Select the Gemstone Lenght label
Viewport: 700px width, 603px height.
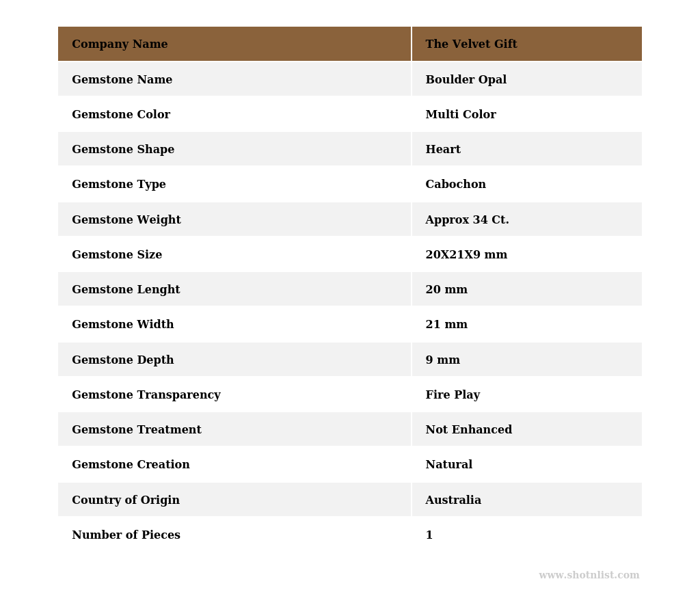(126, 290)
